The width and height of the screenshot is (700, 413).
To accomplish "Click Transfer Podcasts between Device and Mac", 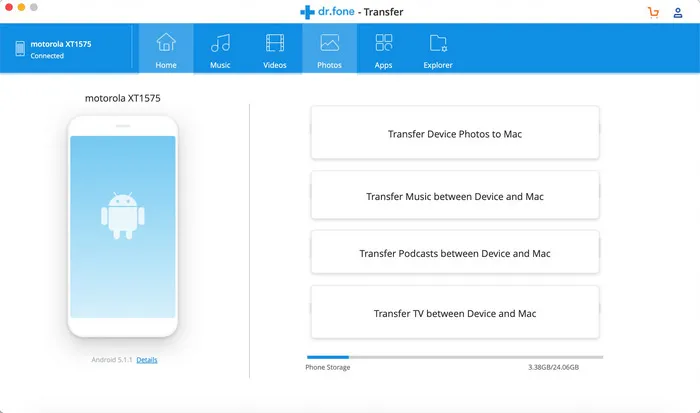I will [x=455, y=252].
